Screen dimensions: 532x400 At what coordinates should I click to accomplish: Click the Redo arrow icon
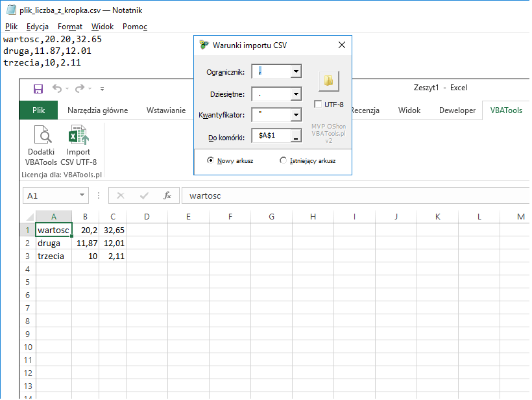tap(80, 88)
